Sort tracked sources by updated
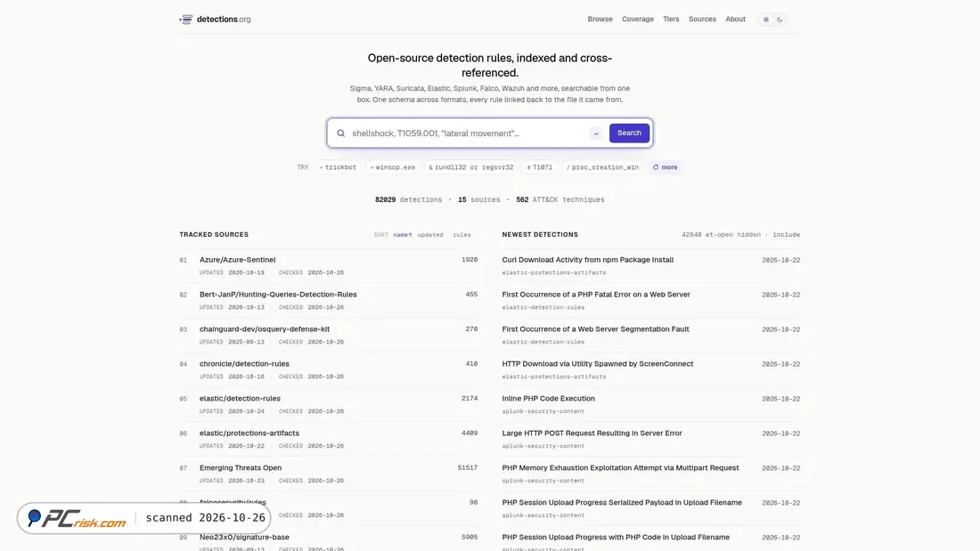The height and width of the screenshot is (551, 980). point(430,235)
